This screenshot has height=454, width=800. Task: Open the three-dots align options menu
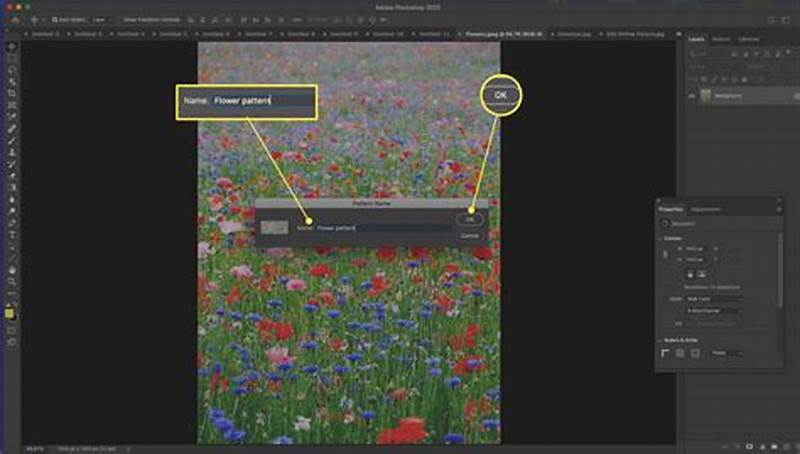297,20
